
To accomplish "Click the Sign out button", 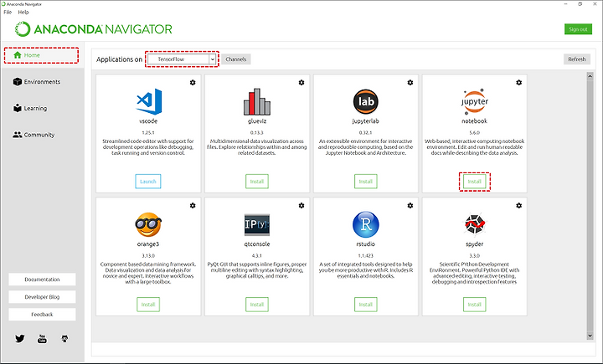I will pyautogui.click(x=578, y=29).
